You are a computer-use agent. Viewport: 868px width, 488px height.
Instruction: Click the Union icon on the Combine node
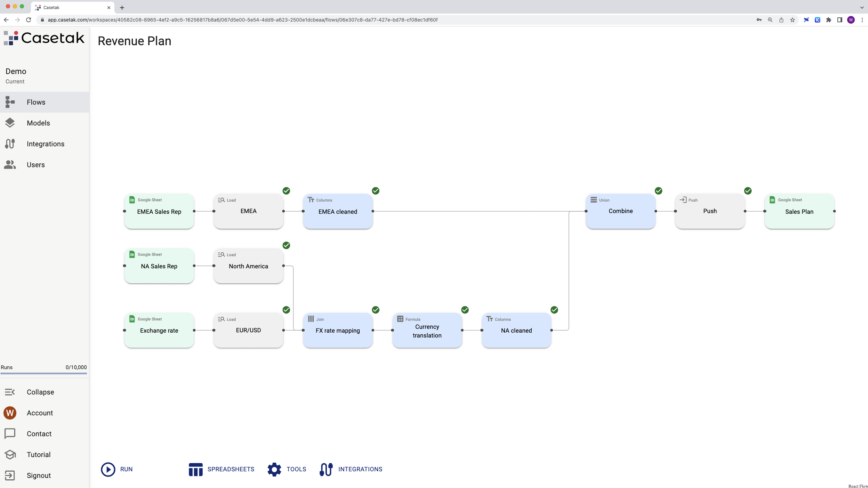[x=593, y=200]
